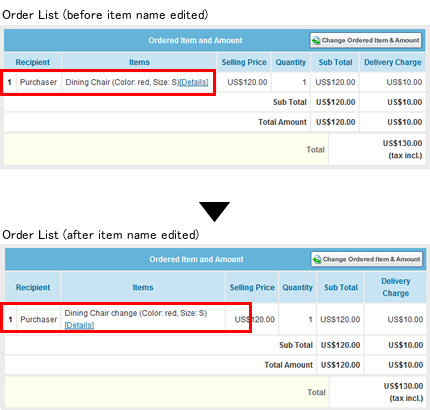Click Items column header in top table
The height and width of the screenshot is (410, 430).
coord(139,62)
